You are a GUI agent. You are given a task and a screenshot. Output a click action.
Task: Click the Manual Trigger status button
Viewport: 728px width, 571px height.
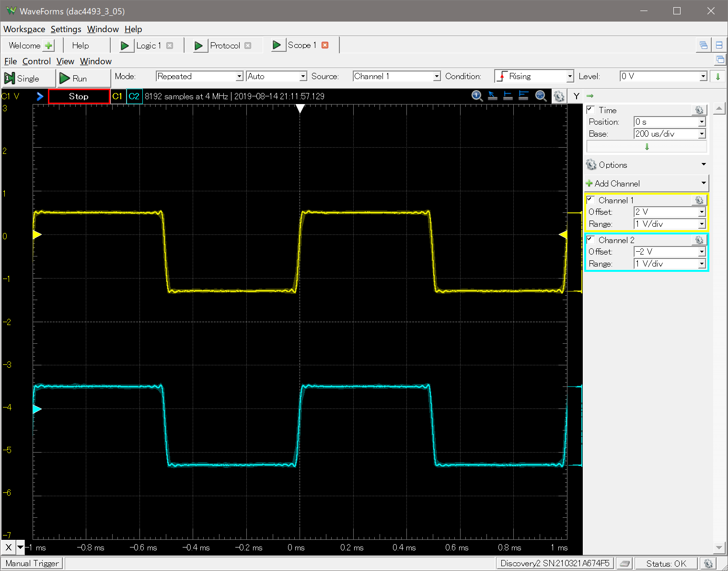(32, 563)
